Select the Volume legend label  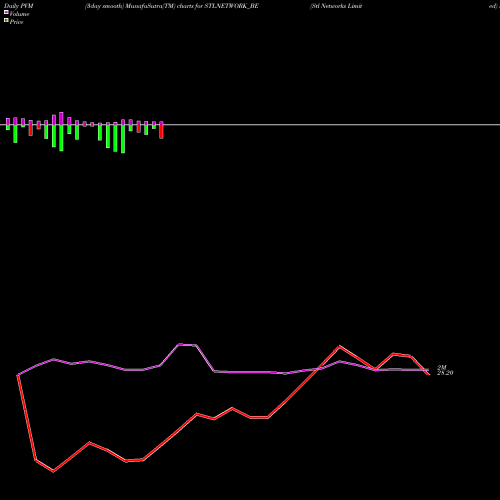(x=19, y=14)
